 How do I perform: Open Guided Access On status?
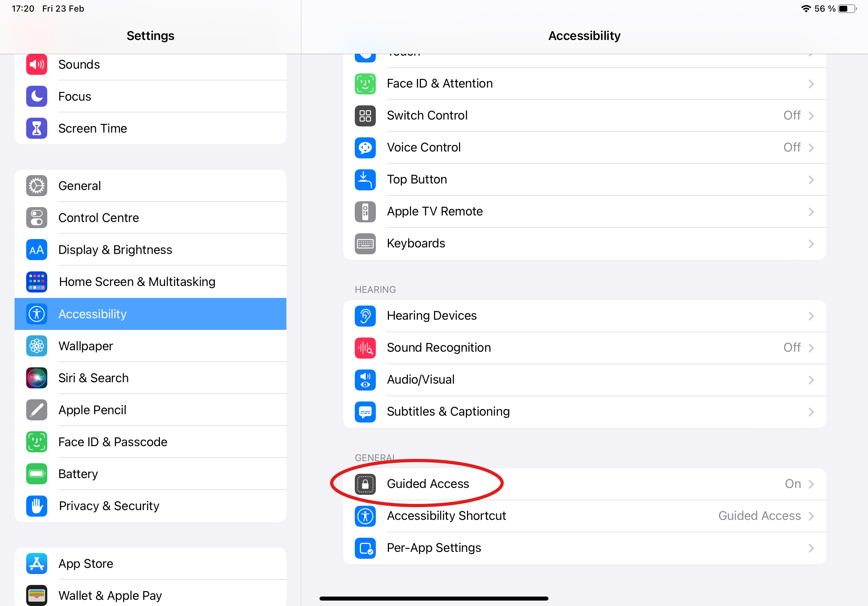[x=793, y=484]
